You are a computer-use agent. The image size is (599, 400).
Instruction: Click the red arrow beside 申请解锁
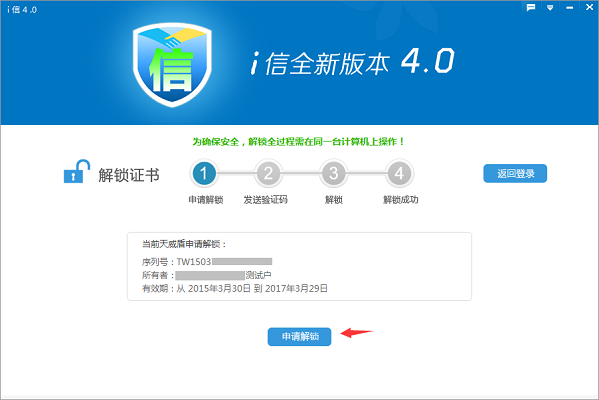(x=356, y=332)
